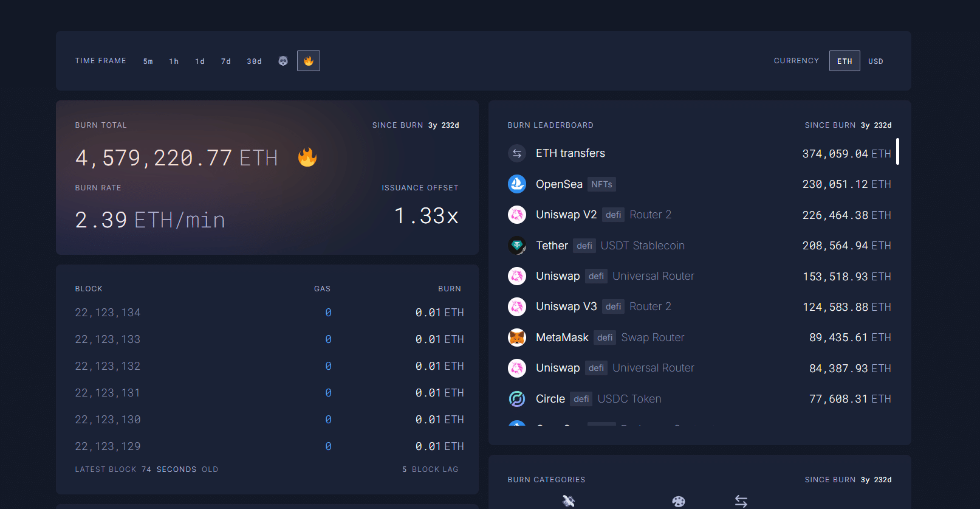Click the OpenSea sailboat logo
The image size is (980, 509).
517,184
